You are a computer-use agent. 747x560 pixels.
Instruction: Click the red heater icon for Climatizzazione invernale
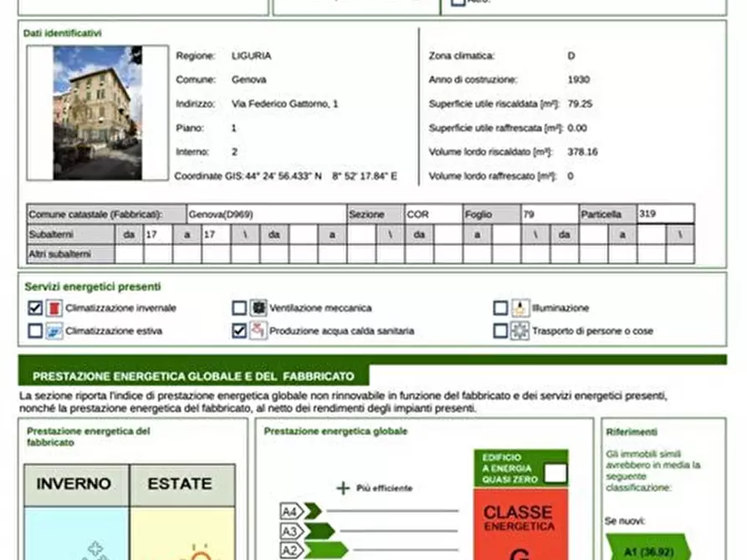(54, 308)
